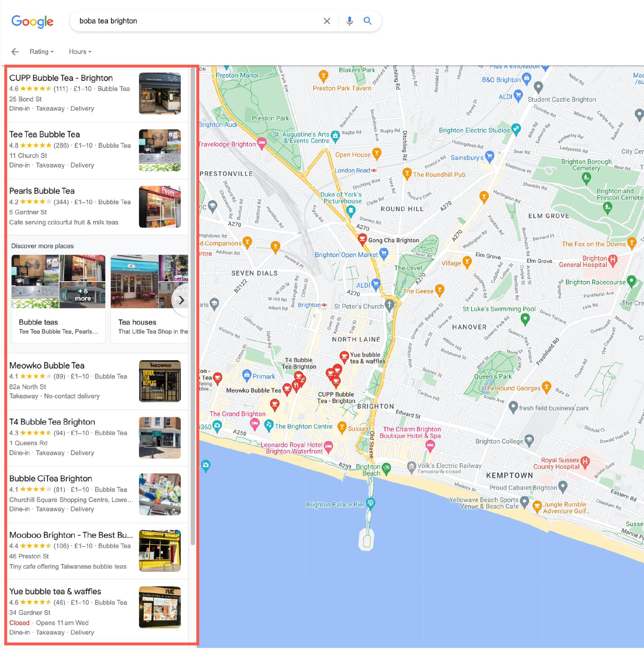
Task: Click the blue search magnifier icon
Action: (367, 21)
